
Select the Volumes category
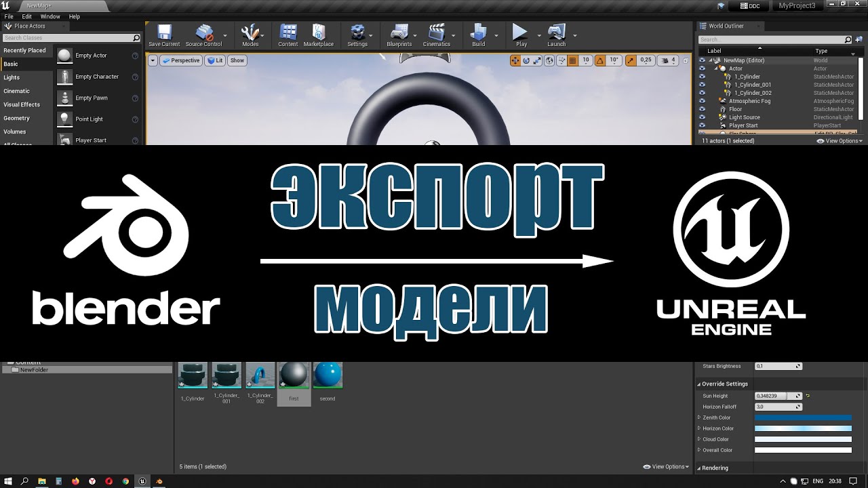pyautogui.click(x=26, y=131)
